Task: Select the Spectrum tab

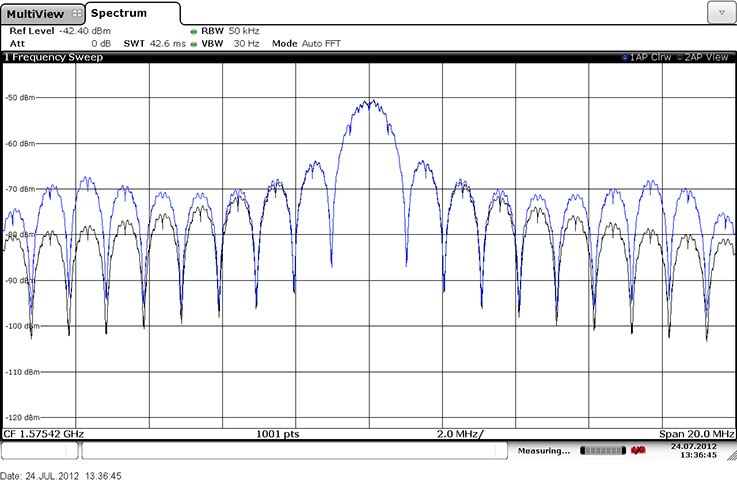Action: (120, 13)
